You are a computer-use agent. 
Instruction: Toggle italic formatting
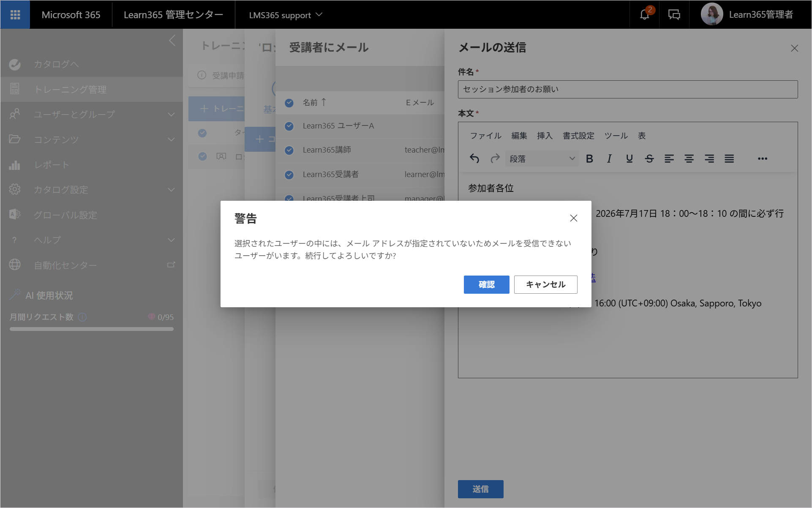(609, 158)
